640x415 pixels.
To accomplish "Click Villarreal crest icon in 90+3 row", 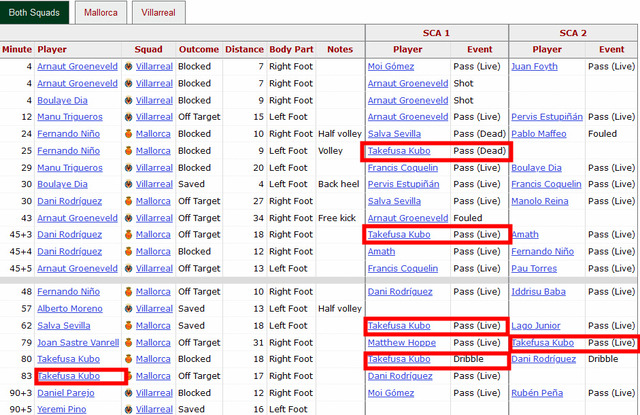I will pyautogui.click(x=129, y=393).
